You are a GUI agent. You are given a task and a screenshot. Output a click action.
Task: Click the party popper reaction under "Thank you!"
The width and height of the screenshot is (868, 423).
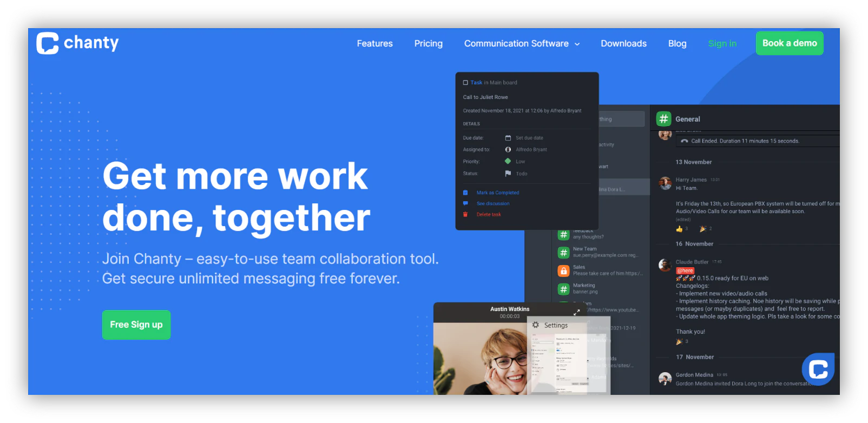pos(679,341)
